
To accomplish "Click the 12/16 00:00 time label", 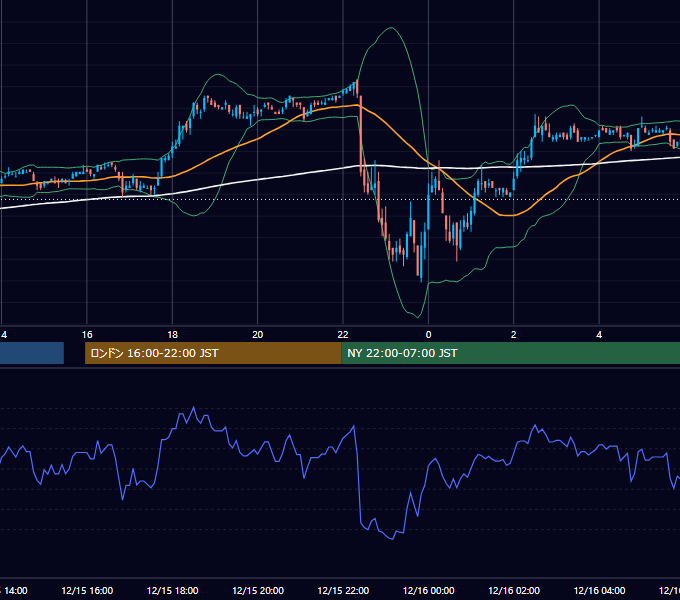I will click(x=428, y=590).
